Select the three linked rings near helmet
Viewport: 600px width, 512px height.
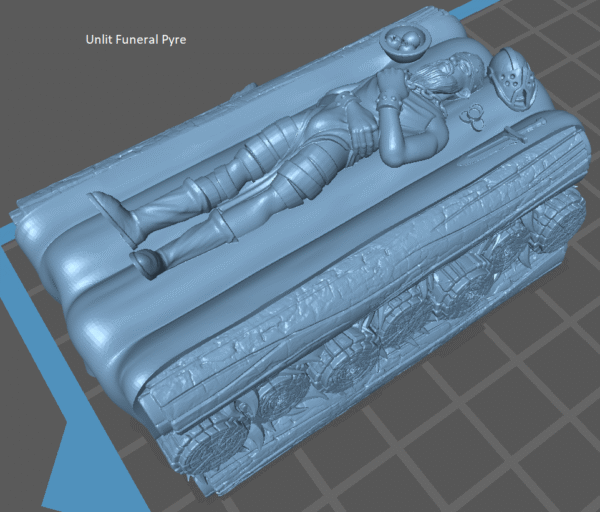click(472, 117)
